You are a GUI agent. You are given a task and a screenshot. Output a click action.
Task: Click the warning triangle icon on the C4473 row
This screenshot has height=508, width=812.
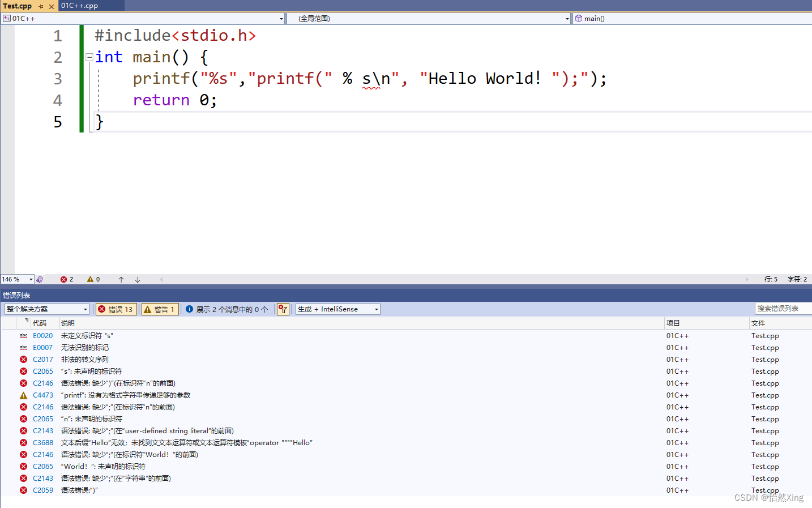point(23,395)
